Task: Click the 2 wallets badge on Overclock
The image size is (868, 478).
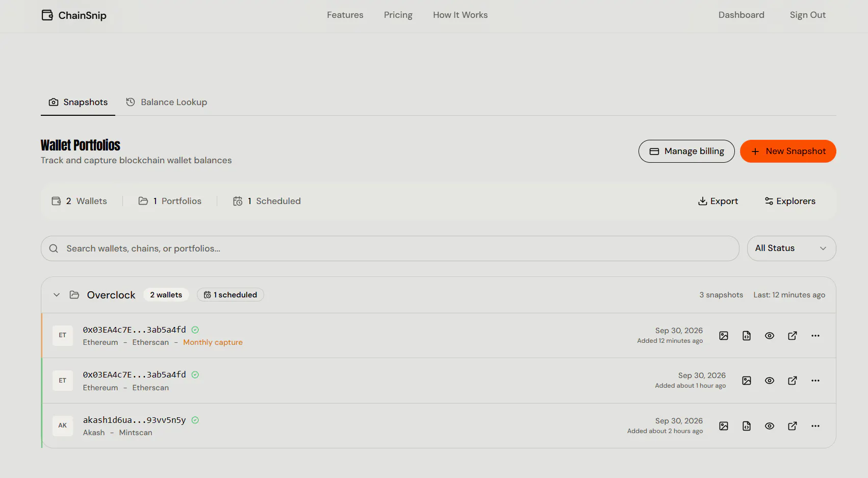Action: click(166, 295)
